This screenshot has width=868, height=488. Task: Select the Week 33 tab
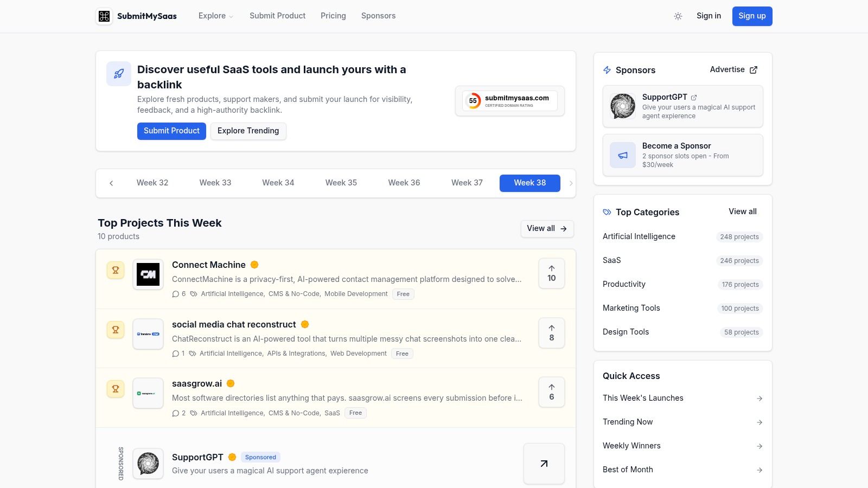(215, 183)
